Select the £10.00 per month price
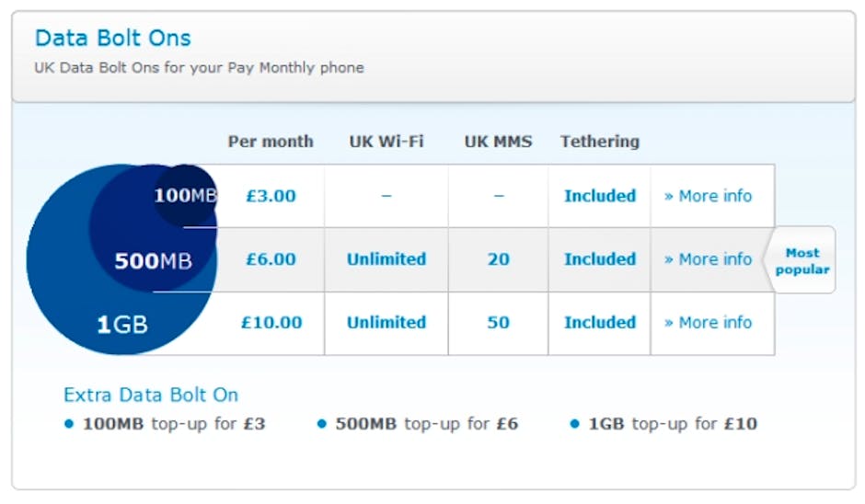This screenshot has width=865, height=504. (271, 323)
